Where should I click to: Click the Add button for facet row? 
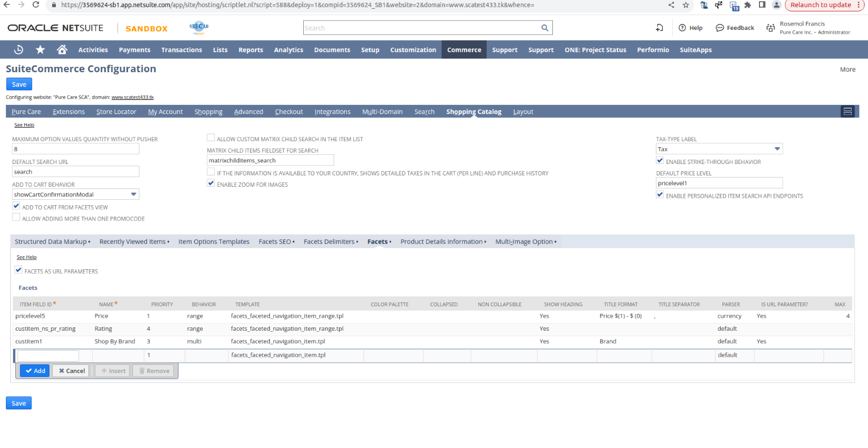coord(35,371)
